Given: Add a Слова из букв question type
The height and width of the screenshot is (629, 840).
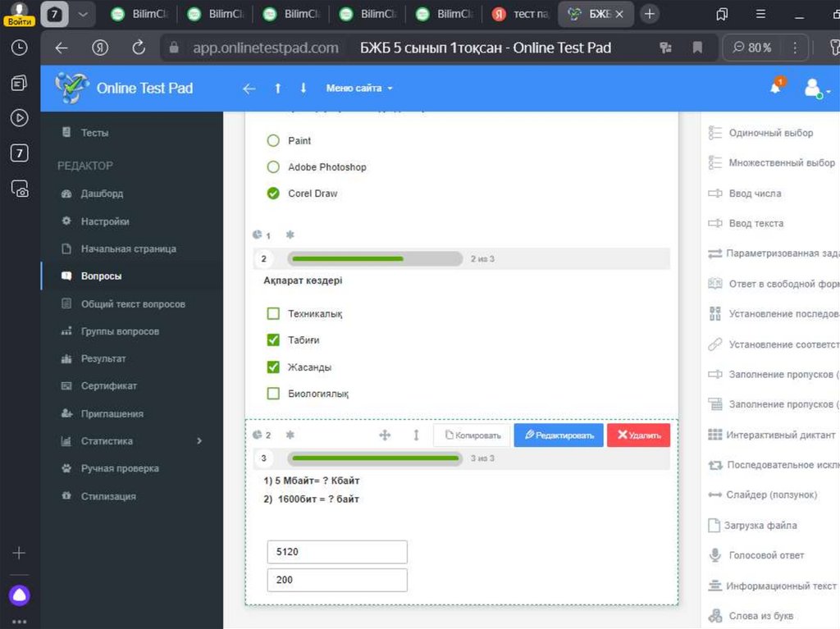Looking at the screenshot, I should [x=751, y=616].
